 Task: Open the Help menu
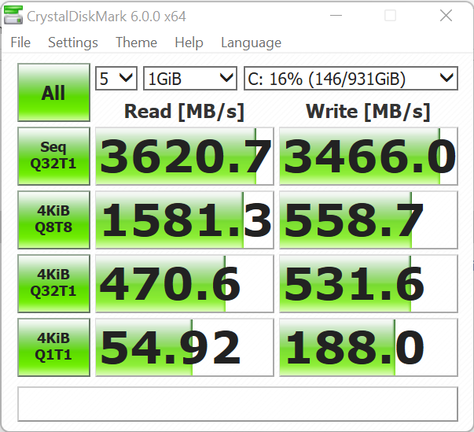click(189, 43)
